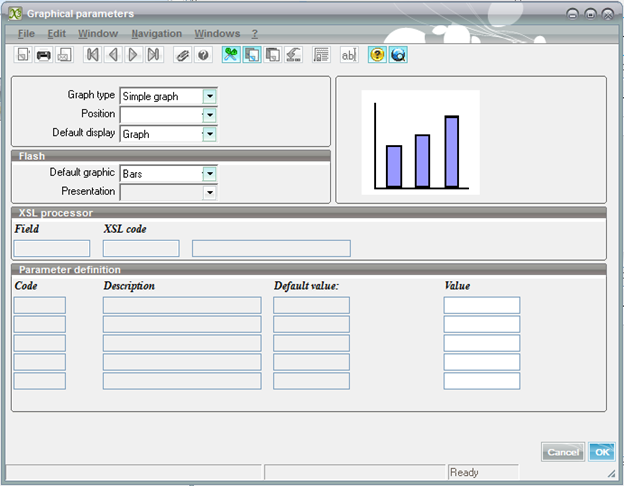Click the green scissors cut icon
Screen dimensions: 624x486
pos(231,55)
